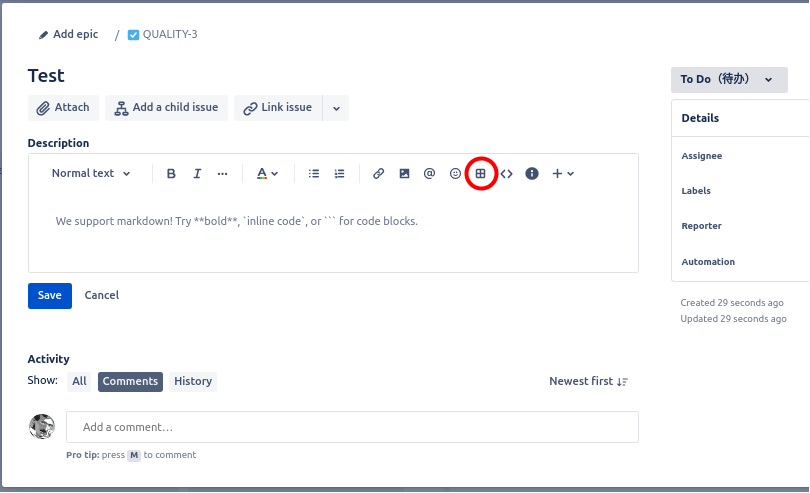Click the user avatar by comment box
810x493 pixels.
click(42, 427)
